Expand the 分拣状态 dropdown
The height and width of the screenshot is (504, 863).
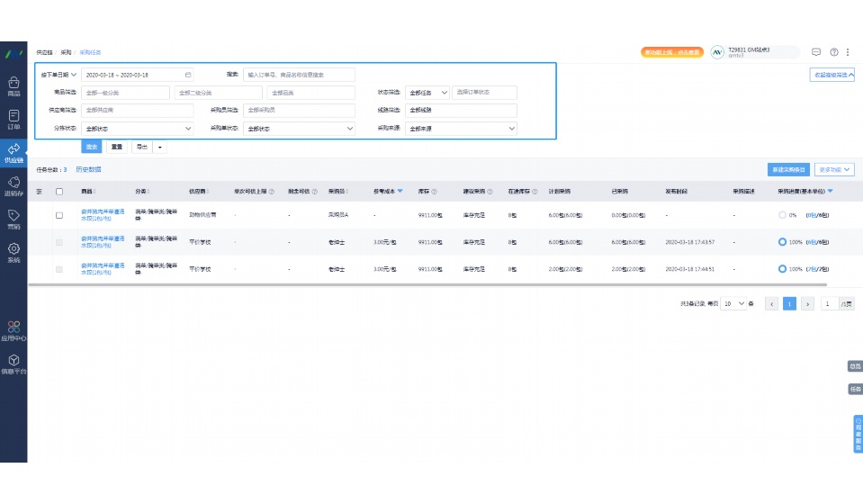coord(138,129)
